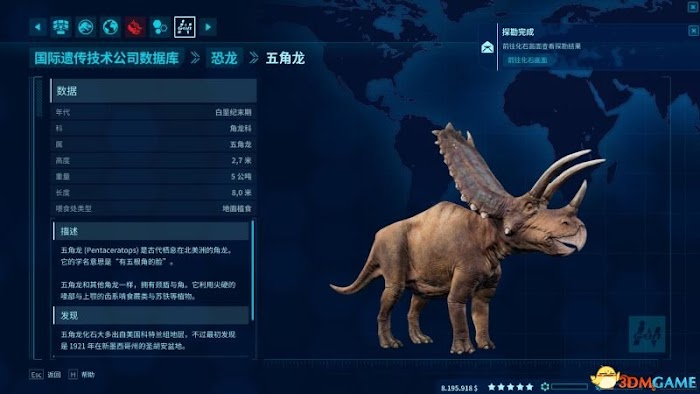700x394 pixels.
Task: Click the 前往化石画面 button
Action: (527, 60)
